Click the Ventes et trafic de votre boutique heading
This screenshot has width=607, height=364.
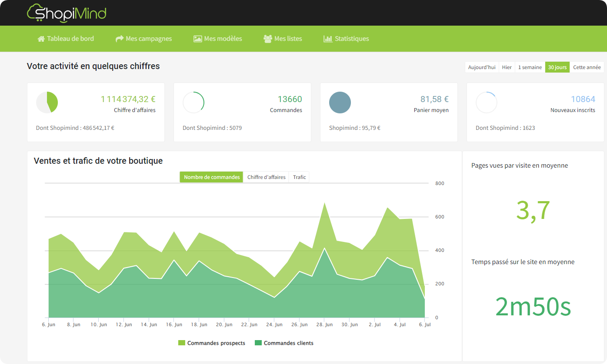pos(98,161)
